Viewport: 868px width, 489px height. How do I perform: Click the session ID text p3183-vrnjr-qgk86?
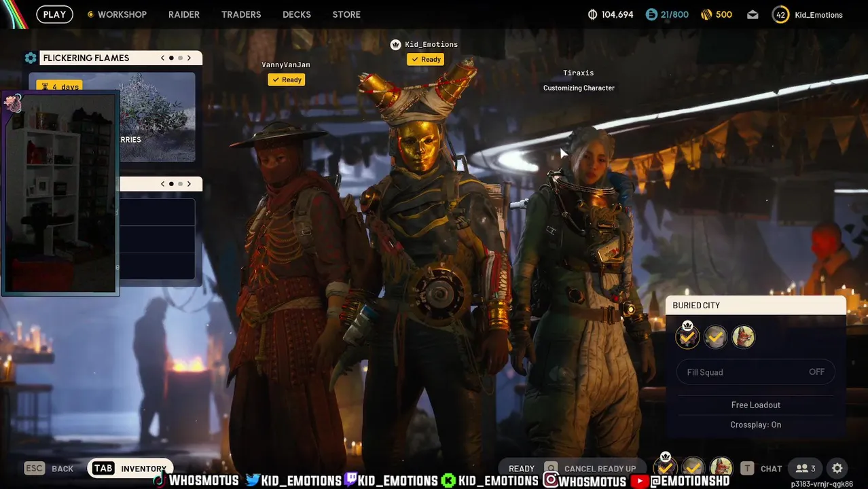point(822,484)
